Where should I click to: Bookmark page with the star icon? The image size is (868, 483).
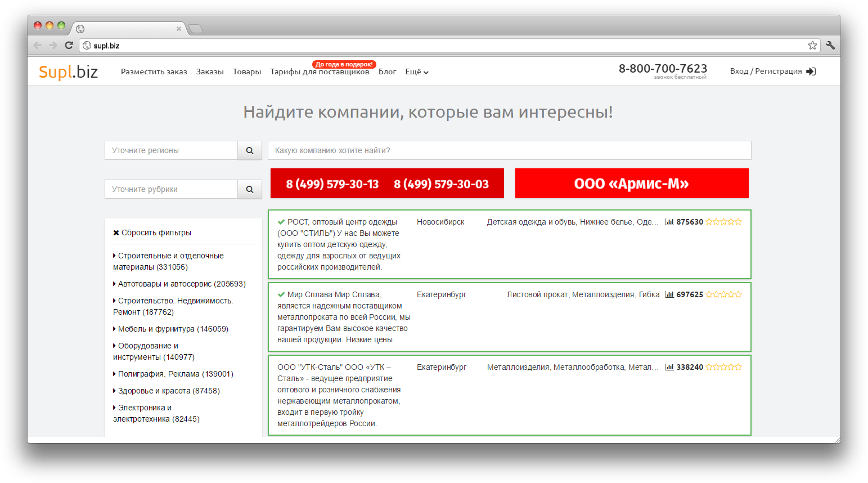point(812,46)
